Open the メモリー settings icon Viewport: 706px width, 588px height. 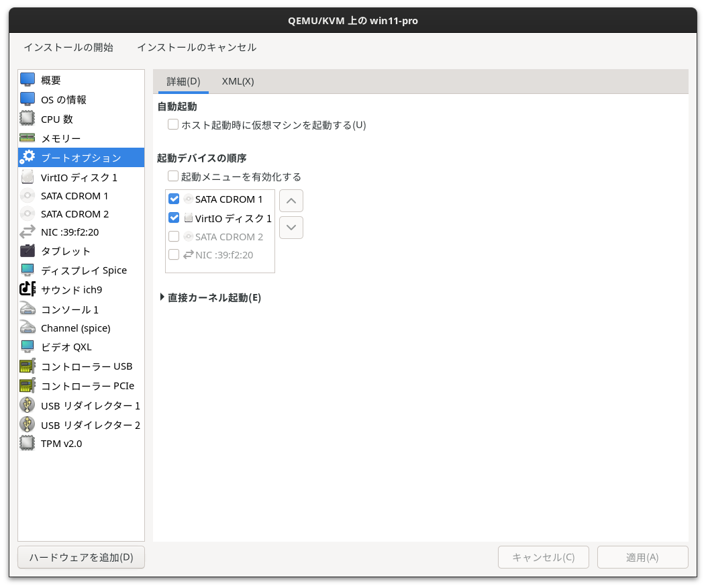tap(27, 137)
